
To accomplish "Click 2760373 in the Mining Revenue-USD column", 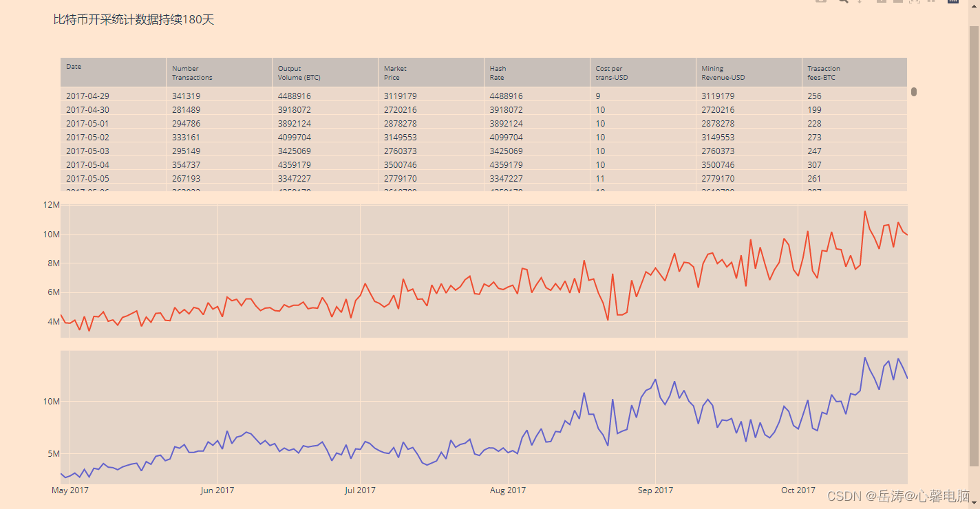I will click(x=718, y=151).
